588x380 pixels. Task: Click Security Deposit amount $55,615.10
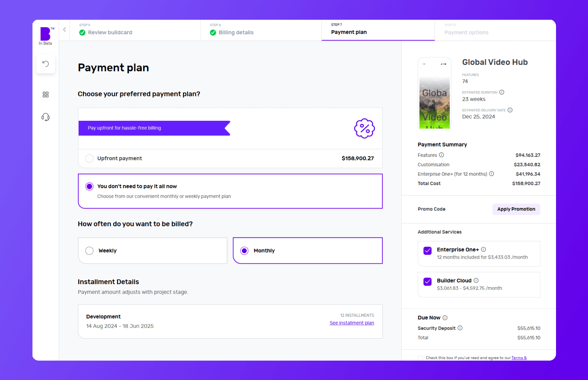528,328
